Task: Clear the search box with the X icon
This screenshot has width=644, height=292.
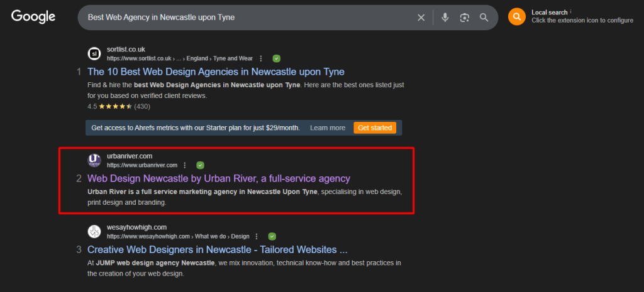Action: [421, 18]
